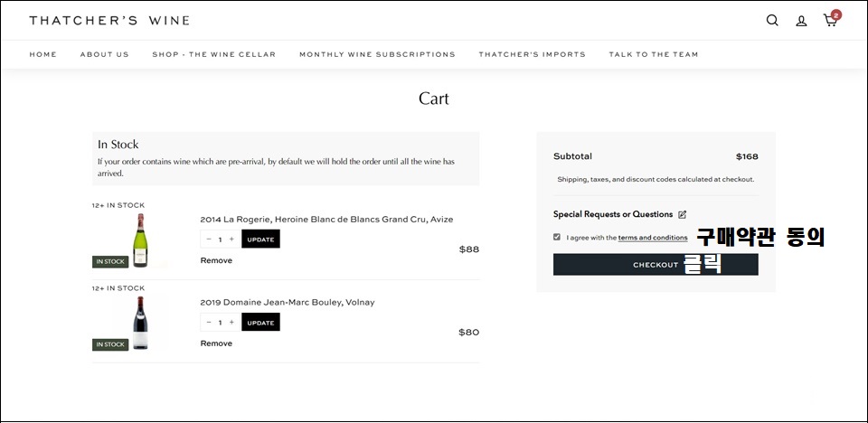Click Update for La Rogerie champagne
Screen dimensions: 868x423
click(260, 240)
